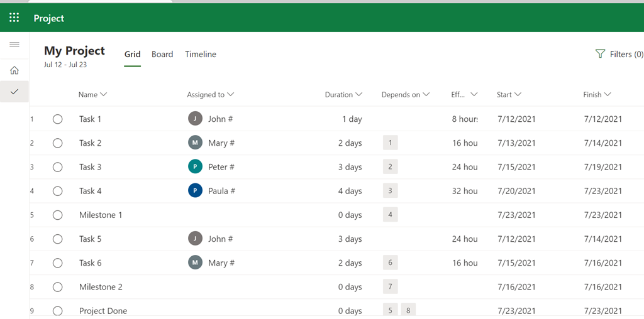Select the Task 6 start date cell
The width and height of the screenshot is (644, 319).
pos(516,263)
